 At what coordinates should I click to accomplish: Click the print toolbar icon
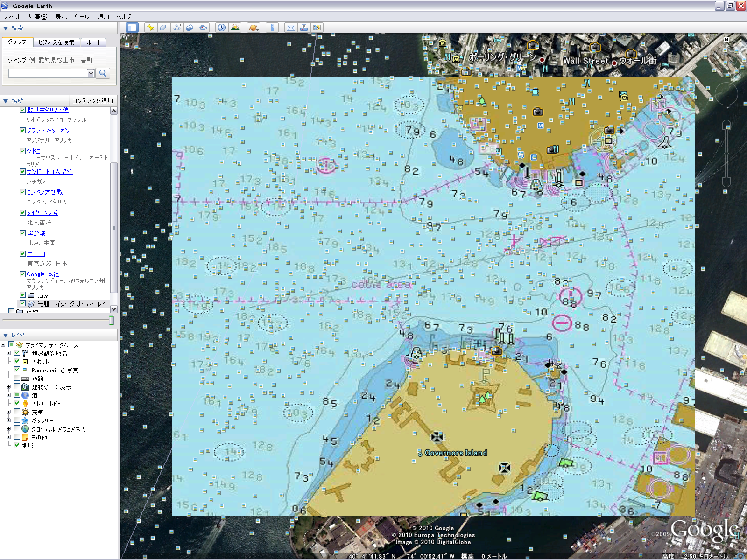pos(304,28)
